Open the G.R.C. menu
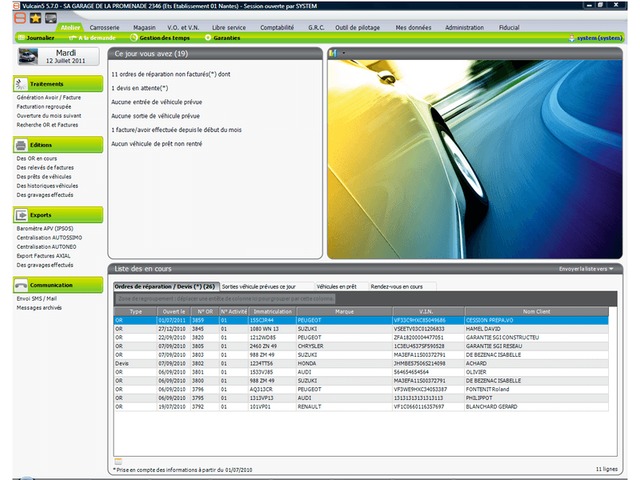This screenshot has width=640, height=480. (x=316, y=27)
